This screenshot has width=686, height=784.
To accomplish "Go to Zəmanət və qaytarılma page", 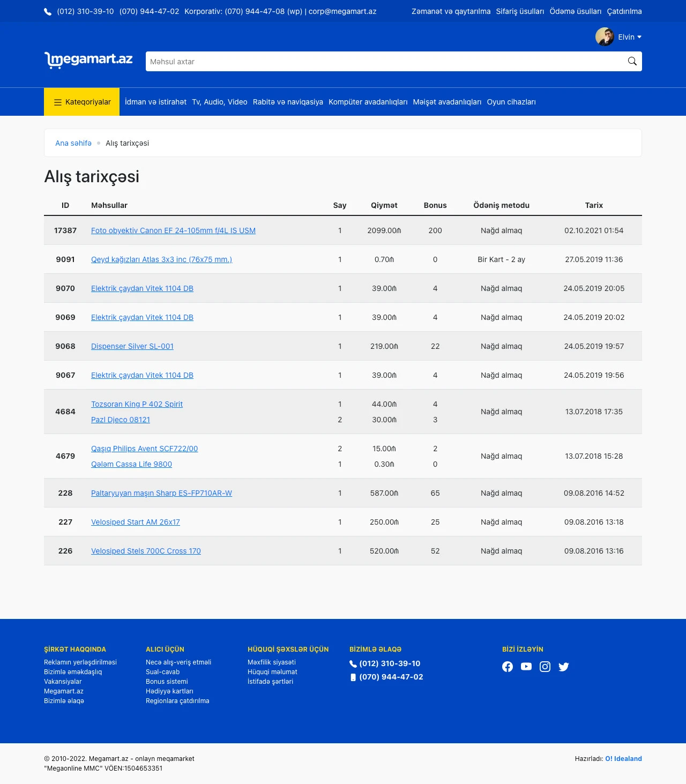I will coord(451,11).
